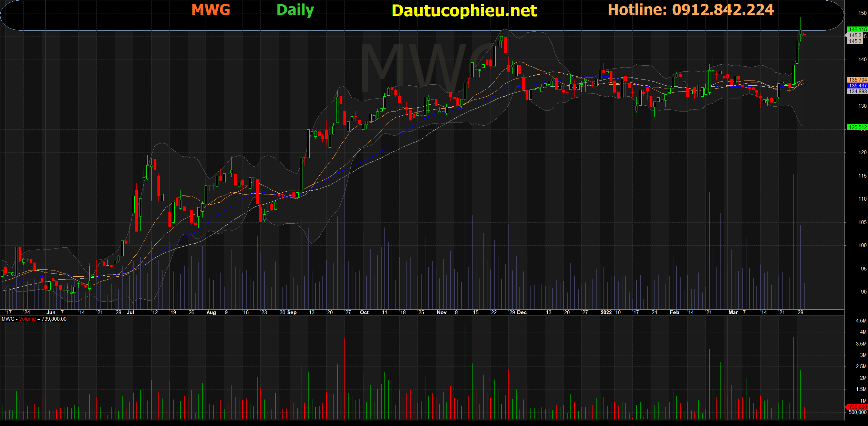The width and height of the screenshot is (868, 426).
Task: Click the Mar month label on axis
Action: point(733,312)
